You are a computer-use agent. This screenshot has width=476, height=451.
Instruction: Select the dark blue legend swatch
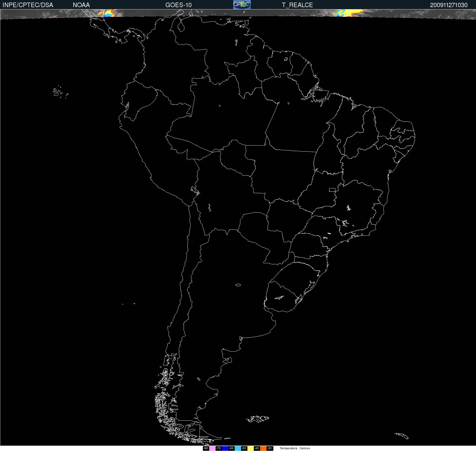[225, 448]
